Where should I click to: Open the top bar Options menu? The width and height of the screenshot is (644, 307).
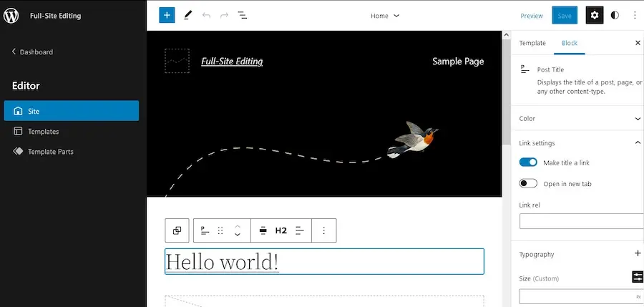(x=634, y=15)
